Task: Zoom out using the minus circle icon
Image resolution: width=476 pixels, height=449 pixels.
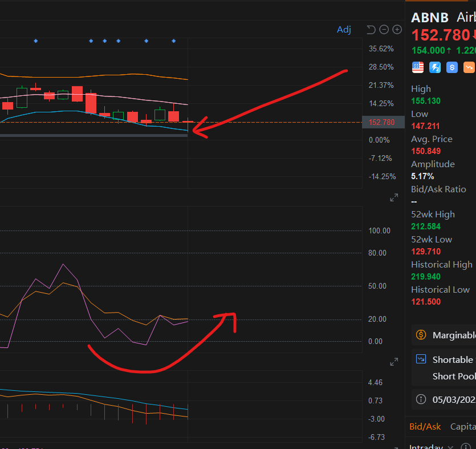Action: tap(384, 29)
